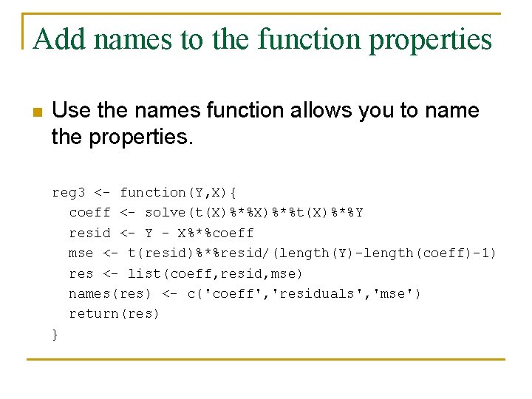Click the code line 'reg3 <- function(Y,X){'
Image resolution: width=532 pixels, height=399 pixels.
(x=144, y=193)
